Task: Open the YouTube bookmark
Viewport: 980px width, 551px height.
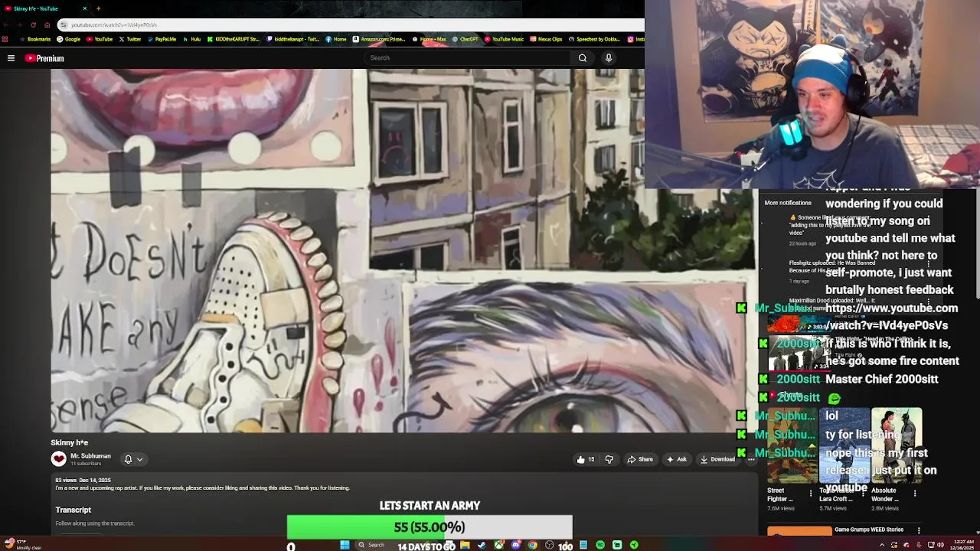Action: coord(99,39)
